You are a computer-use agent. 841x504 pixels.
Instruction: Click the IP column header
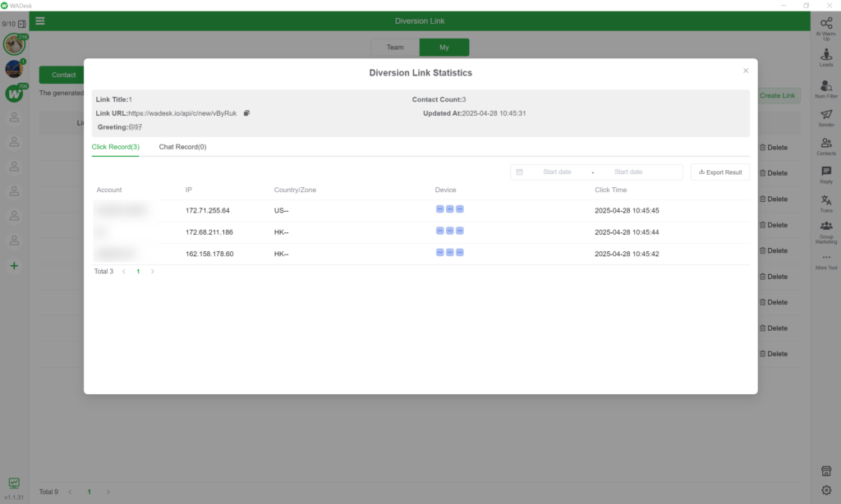click(x=189, y=190)
